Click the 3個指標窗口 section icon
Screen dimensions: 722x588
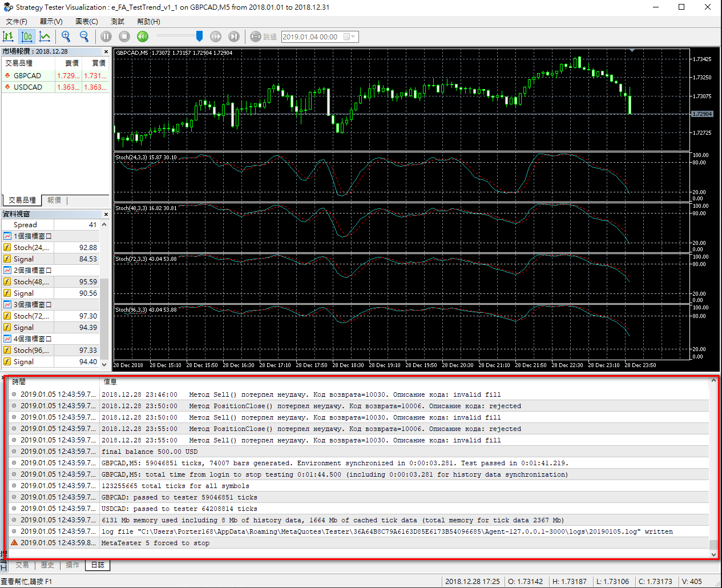coord(7,304)
